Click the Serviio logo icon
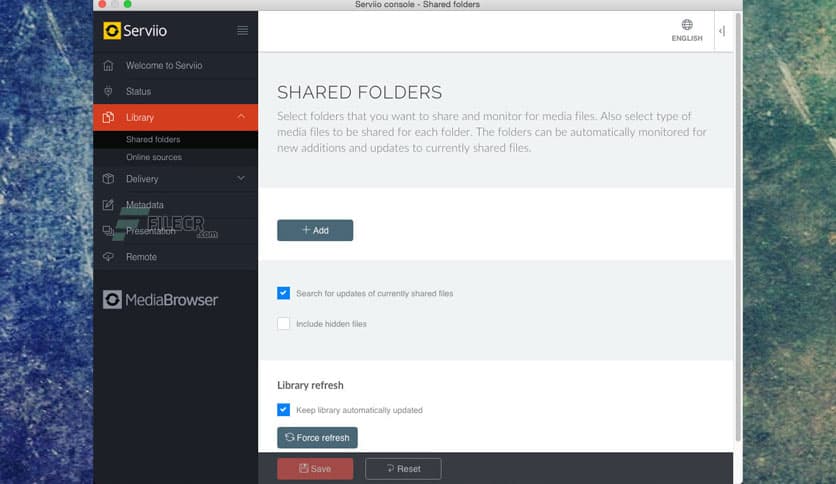Image resolution: width=836 pixels, height=484 pixels. (112, 31)
